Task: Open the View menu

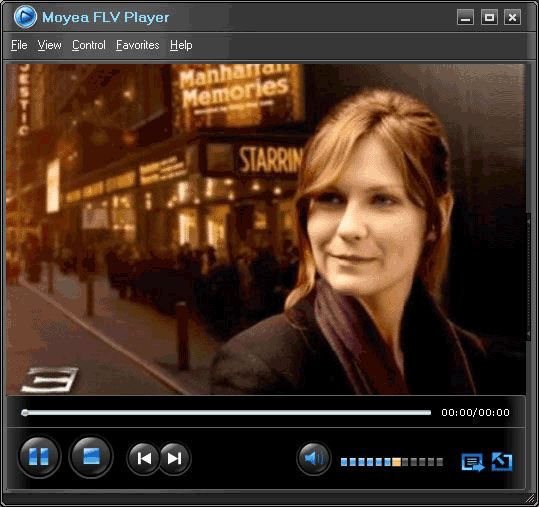Action: (50, 45)
